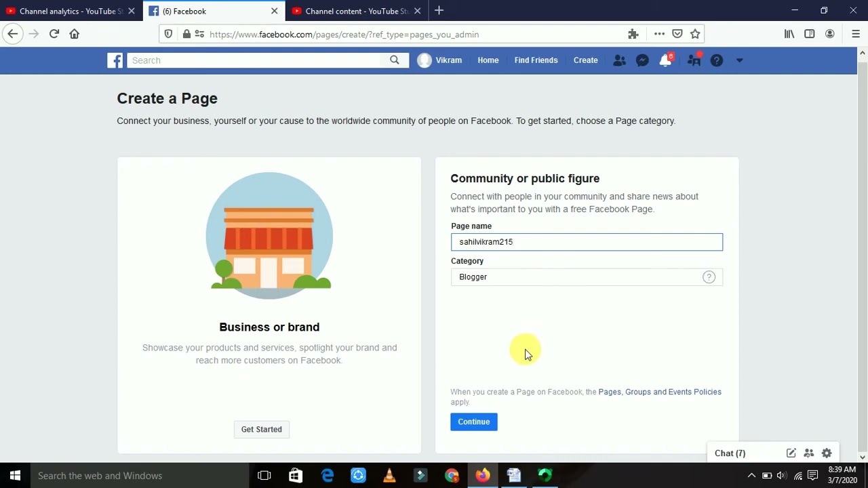
Task: Select the Facebook tab
Action: [x=214, y=11]
